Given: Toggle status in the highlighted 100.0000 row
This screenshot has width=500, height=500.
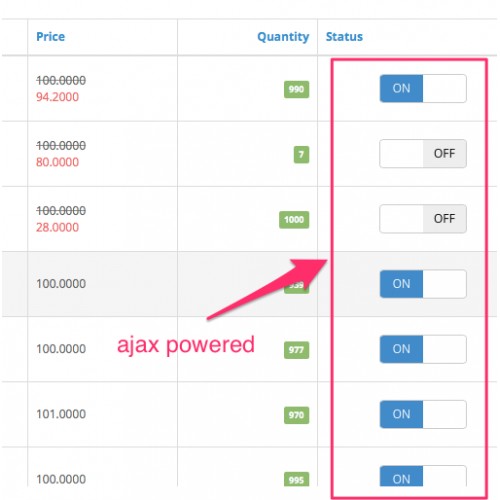Looking at the screenshot, I should pyautogui.click(x=423, y=284).
